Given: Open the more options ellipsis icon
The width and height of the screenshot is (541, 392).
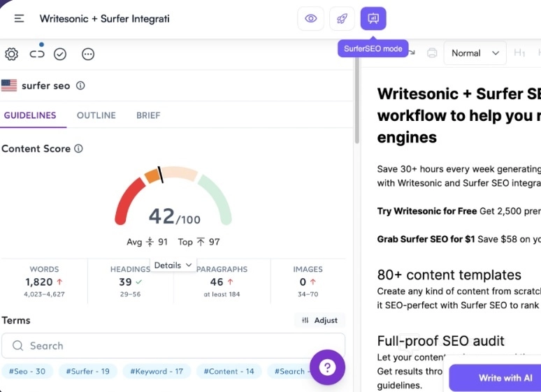Looking at the screenshot, I should coord(88,54).
